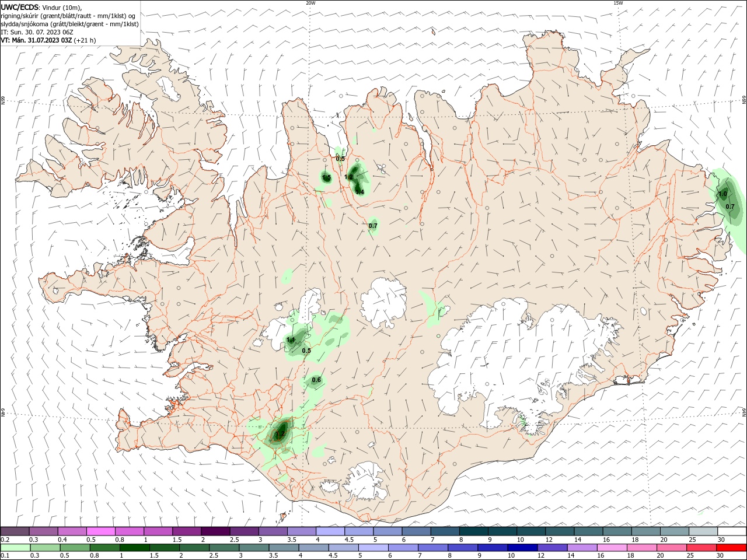Viewport: 747px width, 560px height.
Task: Click the 'VT: Mán. 31.07.2023 03Z' valid time
Action: (36, 40)
